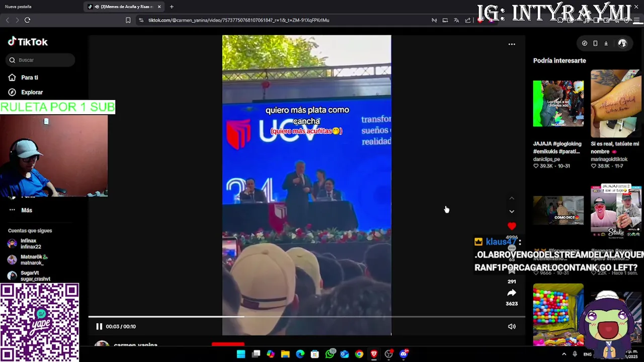Open tattoo 'Si es real' recommended thumbnail
The image size is (644, 362).
(x=616, y=104)
